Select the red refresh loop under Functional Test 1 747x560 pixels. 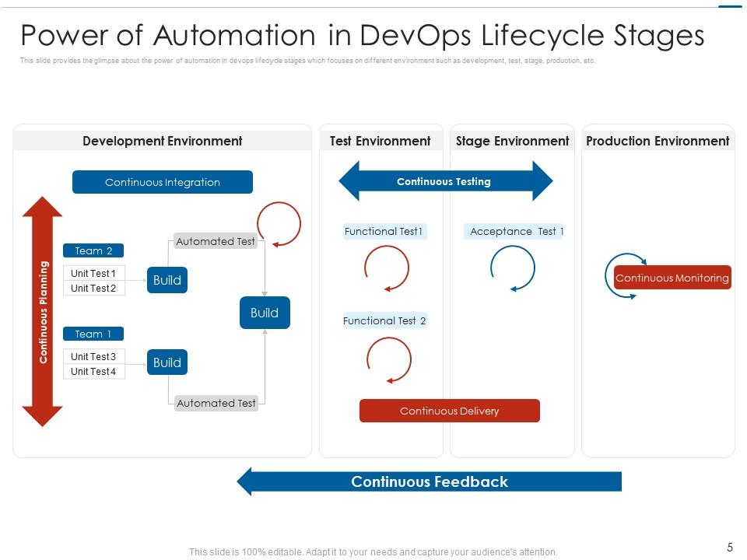click(386, 267)
